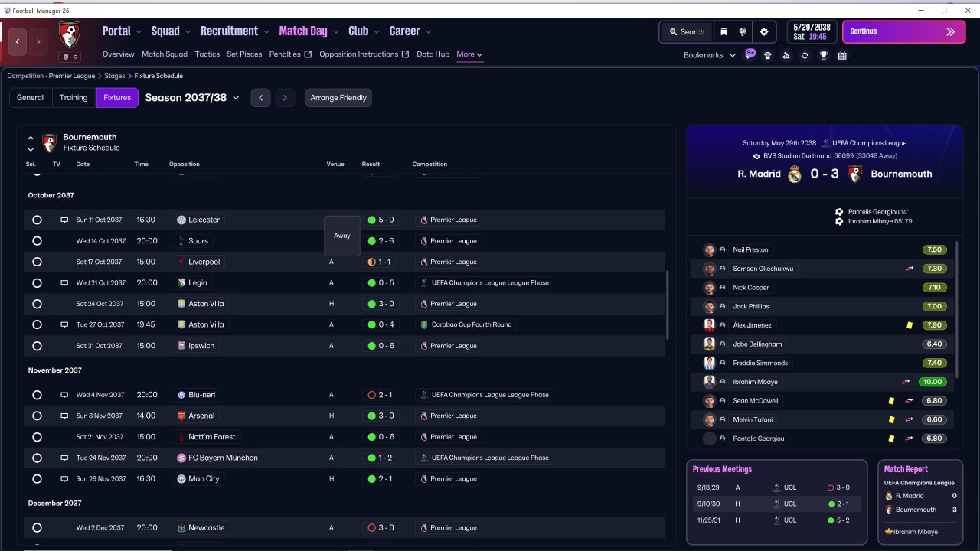Collapse the Bournemouth fixture schedule panel
Image resolution: width=980 pixels, height=551 pixels.
click(31, 138)
